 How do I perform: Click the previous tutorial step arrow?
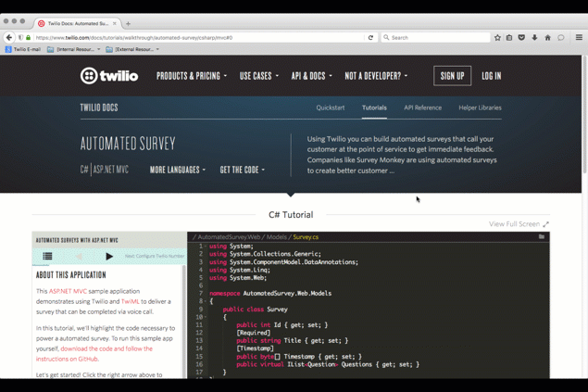pyautogui.click(x=79, y=256)
